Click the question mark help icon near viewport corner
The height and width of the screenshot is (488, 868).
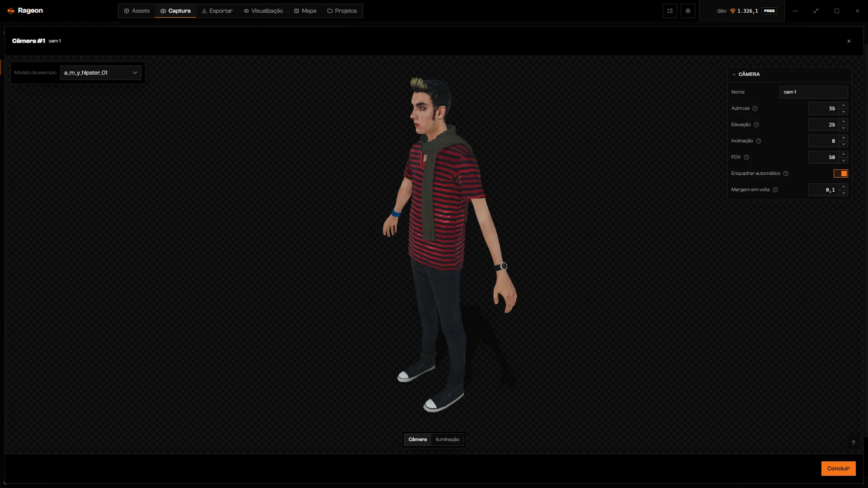[x=854, y=443]
